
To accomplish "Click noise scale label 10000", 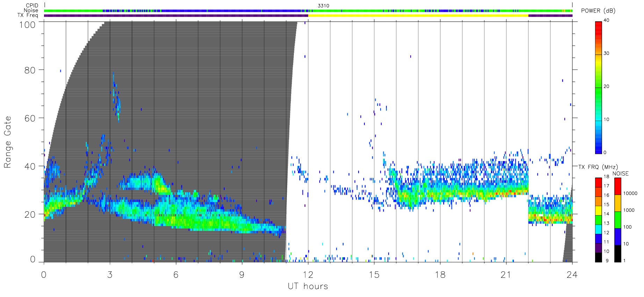I will pyautogui.click(x=630, y=194).
